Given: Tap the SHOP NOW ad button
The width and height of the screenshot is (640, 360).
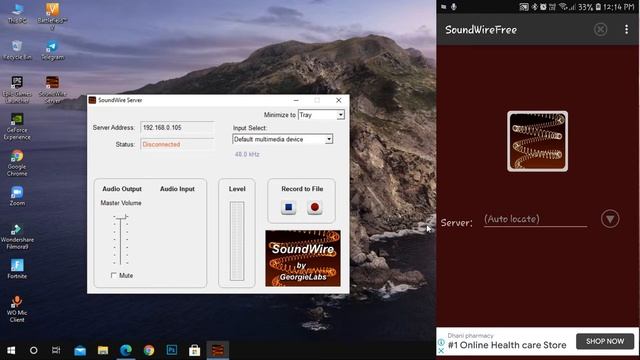Looking at the screenshot, I should click(x=605, y=341).
